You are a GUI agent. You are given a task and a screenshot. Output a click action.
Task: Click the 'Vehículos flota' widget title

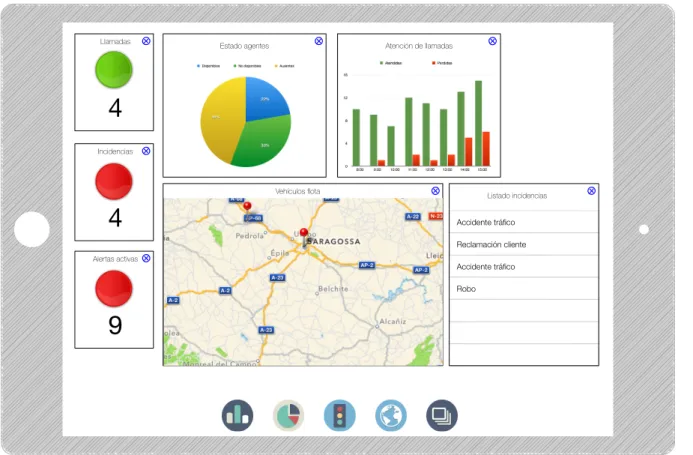(297, 191)
